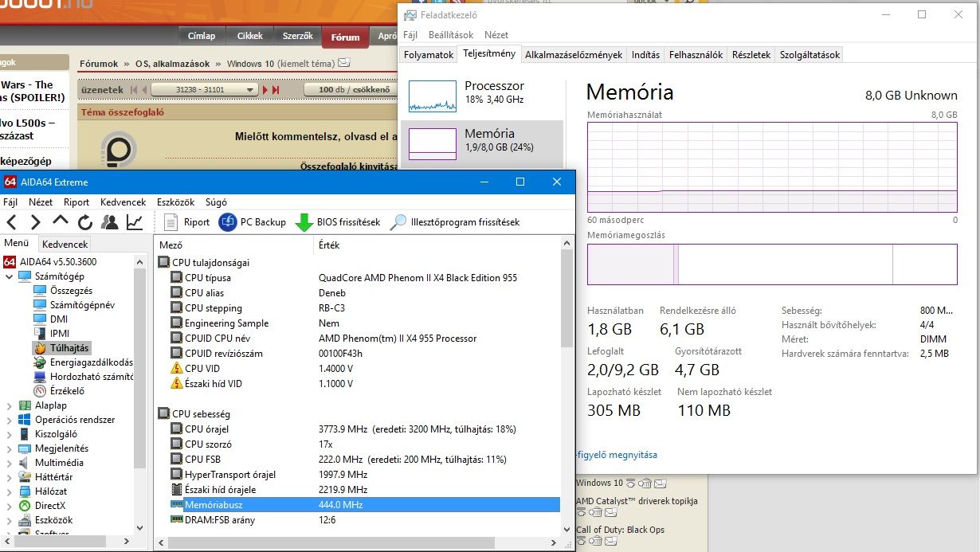Screen dimensions: 980x552
Task: Switch to Indítás tab in Feladatkezelő
Action: (x=645, y=55)
